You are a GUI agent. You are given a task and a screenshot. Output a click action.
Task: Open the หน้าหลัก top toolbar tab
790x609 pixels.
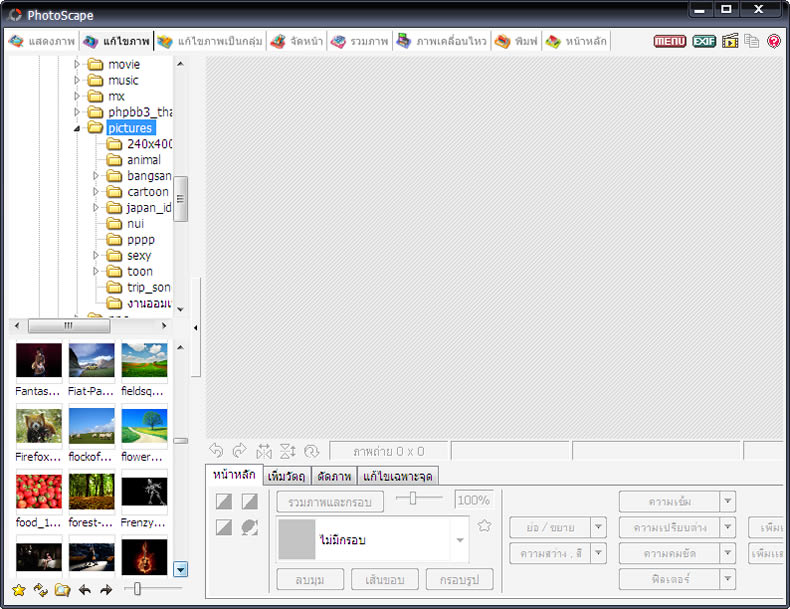[x=576, y=41]
